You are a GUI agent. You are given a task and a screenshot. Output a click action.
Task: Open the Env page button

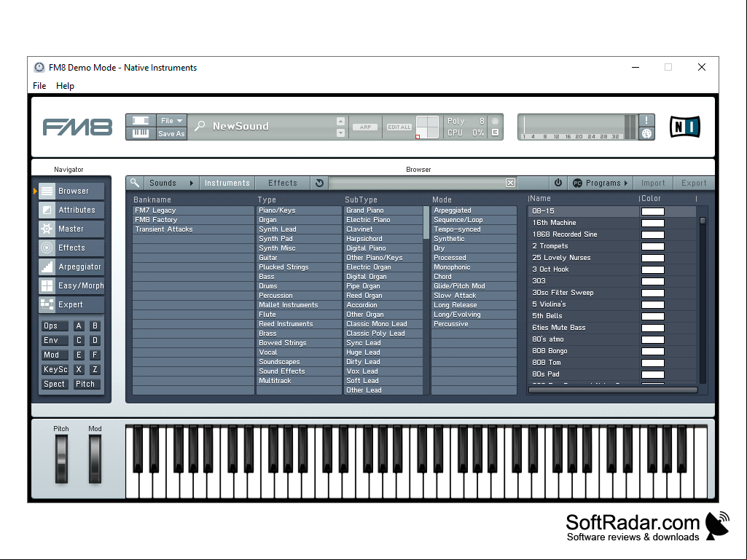coord(55,341)
